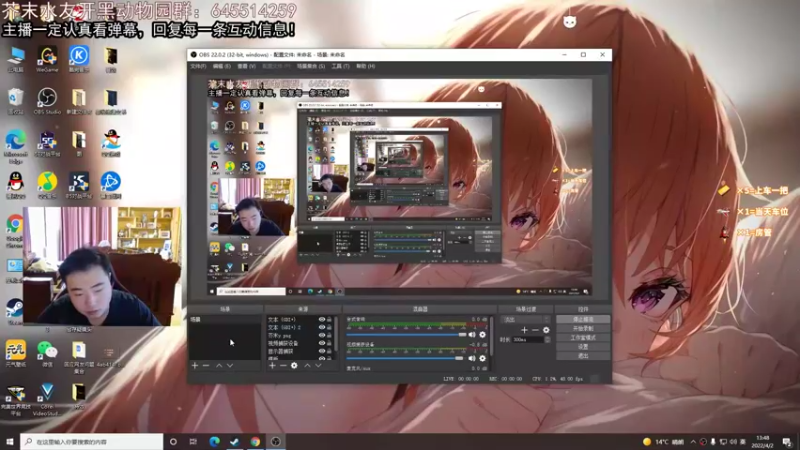This screenshot has width=800, height=450.
Task: Move source down in Sources panel
Action: tap(318, 365)
